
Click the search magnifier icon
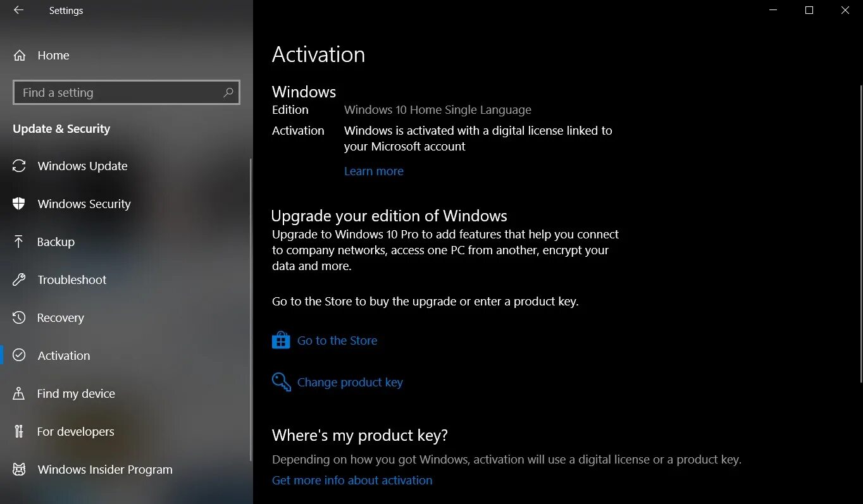pos(228,92)
